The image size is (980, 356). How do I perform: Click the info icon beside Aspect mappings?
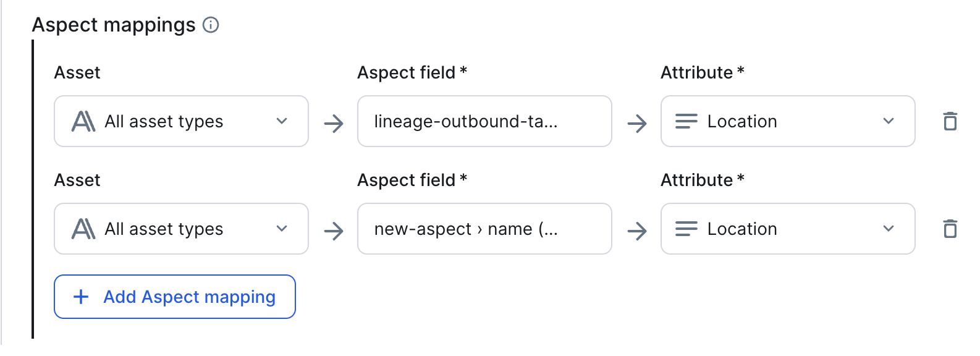(211, 25)
